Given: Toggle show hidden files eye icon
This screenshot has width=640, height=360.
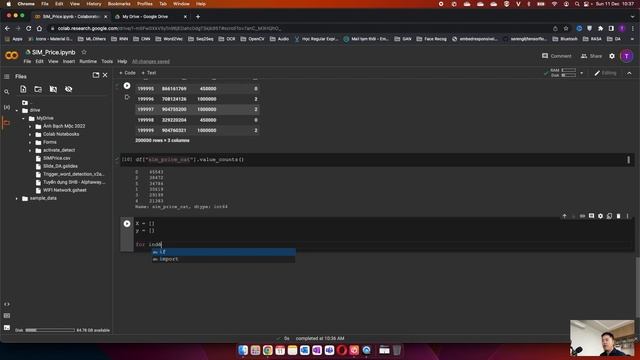Looking at the screenshot, I should point(68,89).
